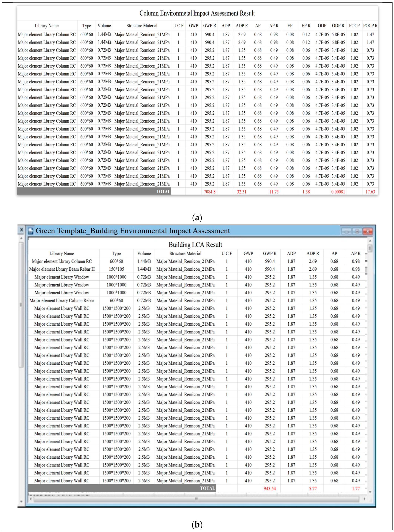Click the Library Name header in Column table
The image size is (394, 532).
pos(47,25)
